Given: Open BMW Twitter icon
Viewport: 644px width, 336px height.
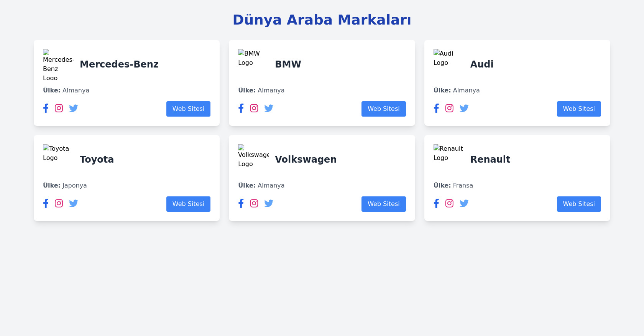Looking at the screenshot, I should [x=269, y=108].
